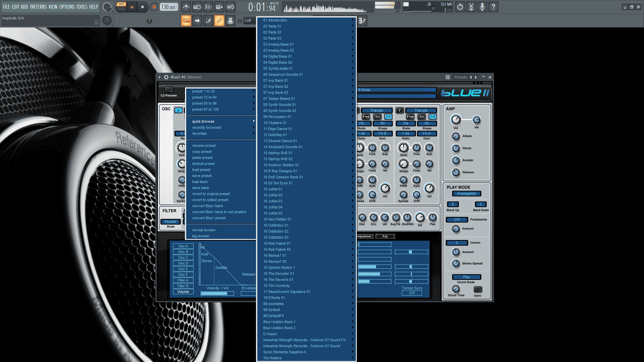Click the grid icon beside Presets in Blue2
This screenshot has height=362, width=644.
coord(447,77)
